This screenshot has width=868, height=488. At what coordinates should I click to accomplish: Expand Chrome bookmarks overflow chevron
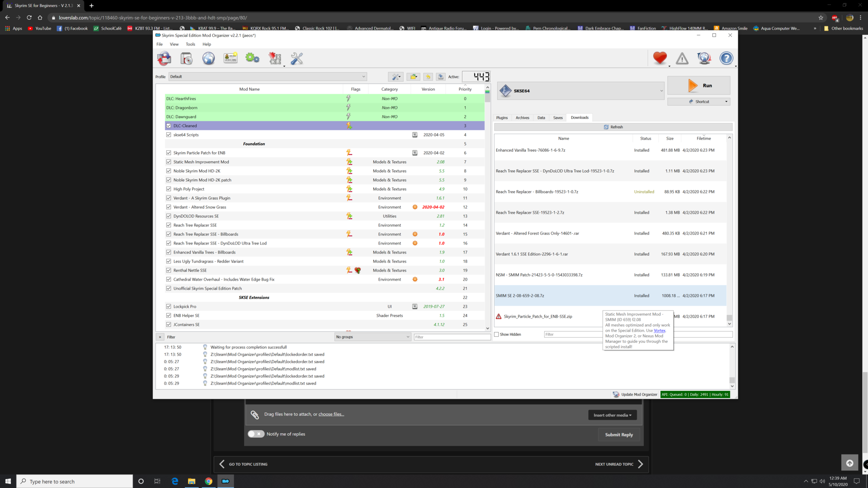[x=815, y=28]
